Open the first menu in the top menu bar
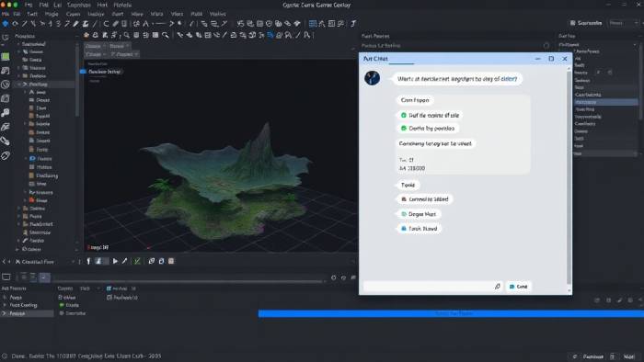This screenshot has height=362, width=644. click(x=29, y=5)
